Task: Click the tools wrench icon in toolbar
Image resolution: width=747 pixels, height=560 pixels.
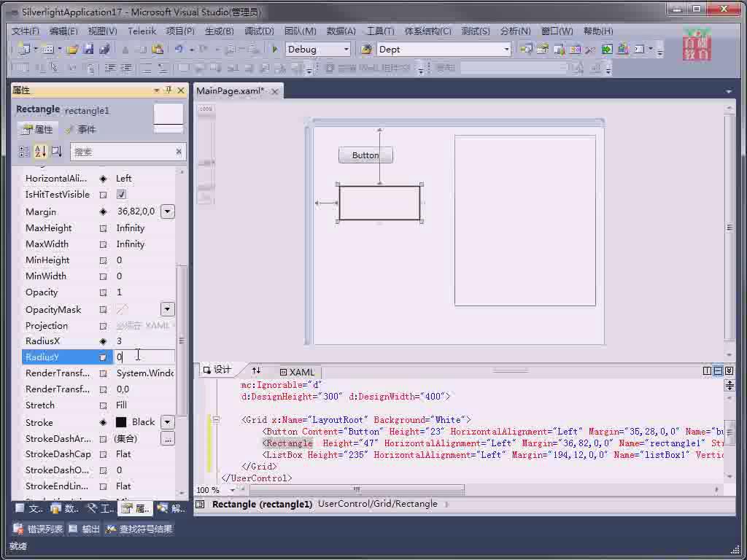Action: coord(590,49)
